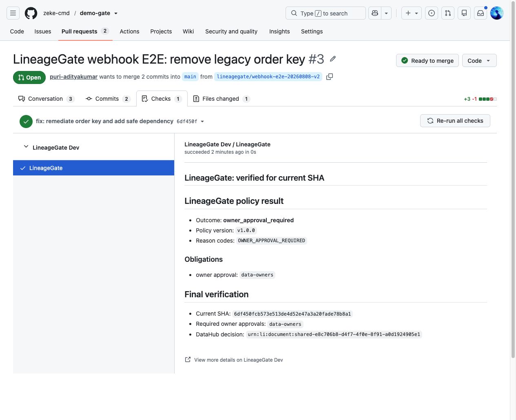Open the hamburger navigation menu
Image resolution: width=516 pixels, height=420 pixels.
pyautogui.click(x=13, y=13)
